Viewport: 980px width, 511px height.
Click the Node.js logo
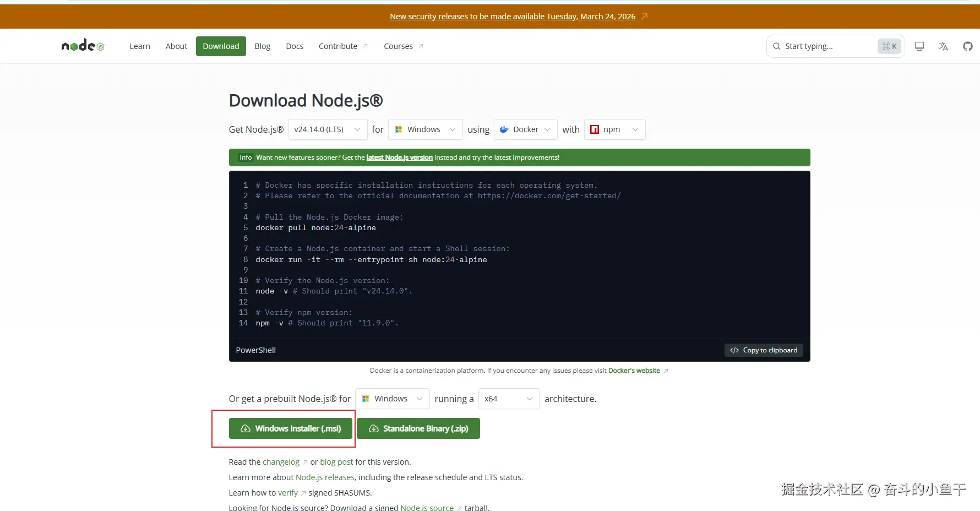click(83, 46)
